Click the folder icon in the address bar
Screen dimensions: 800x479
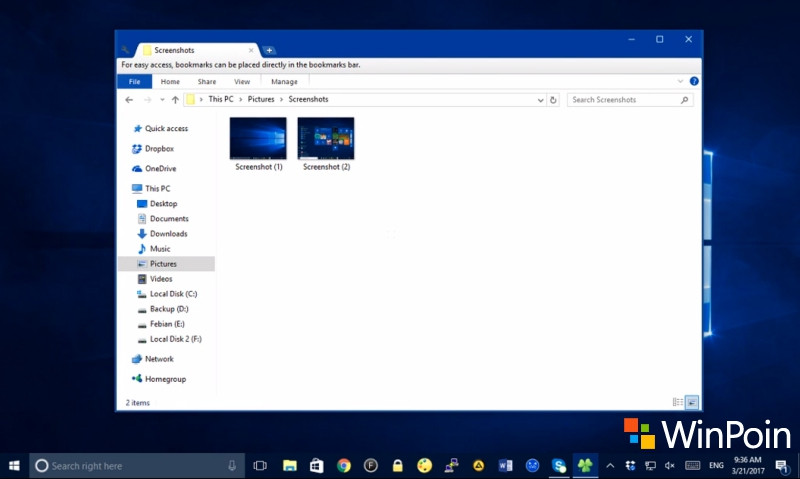[x=190, y=99]
